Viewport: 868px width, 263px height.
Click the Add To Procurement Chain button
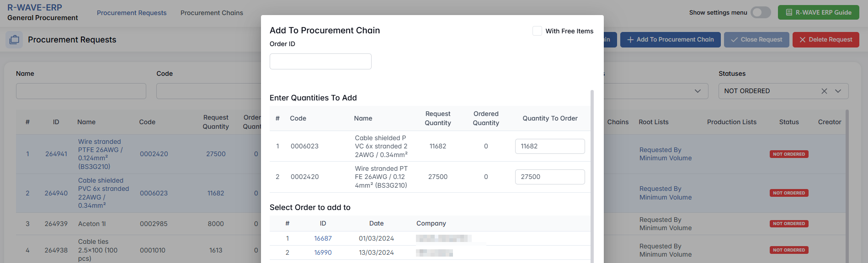click(670, 40)
